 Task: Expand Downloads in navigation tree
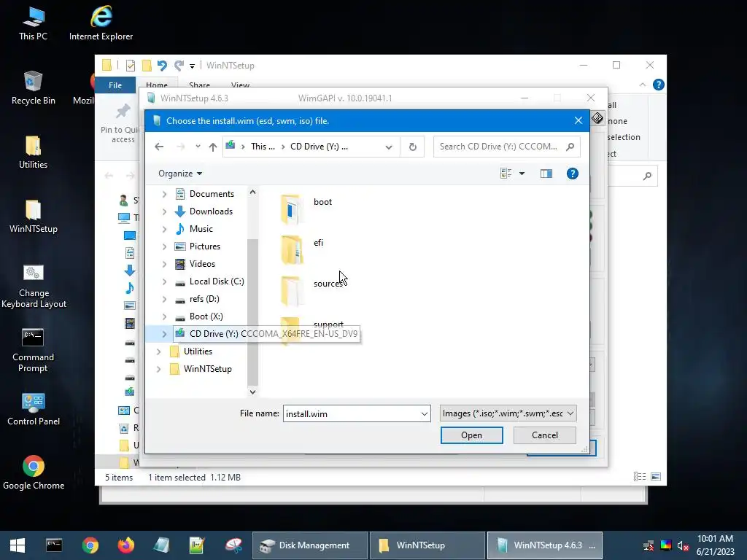(164, 211)
